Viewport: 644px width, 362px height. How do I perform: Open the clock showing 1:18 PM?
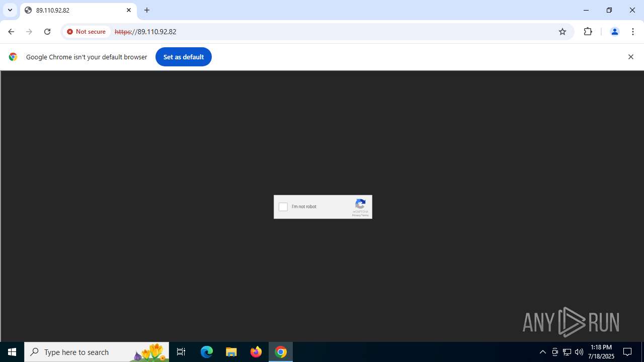coord(601,352)
